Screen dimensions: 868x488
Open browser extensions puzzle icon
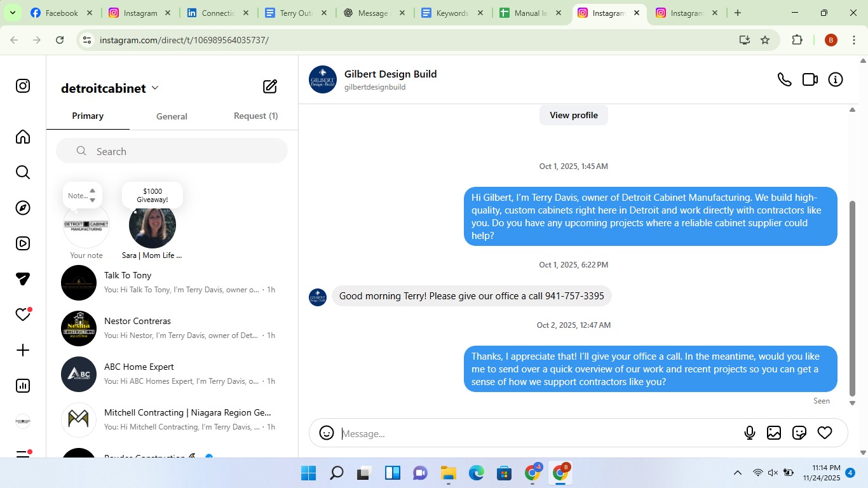[x=797, y=40]
